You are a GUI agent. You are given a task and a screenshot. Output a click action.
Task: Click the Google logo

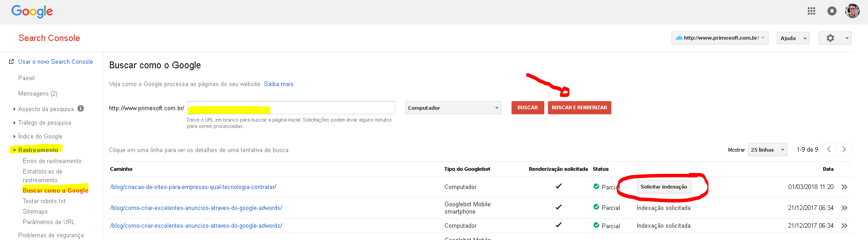[32, 12]
